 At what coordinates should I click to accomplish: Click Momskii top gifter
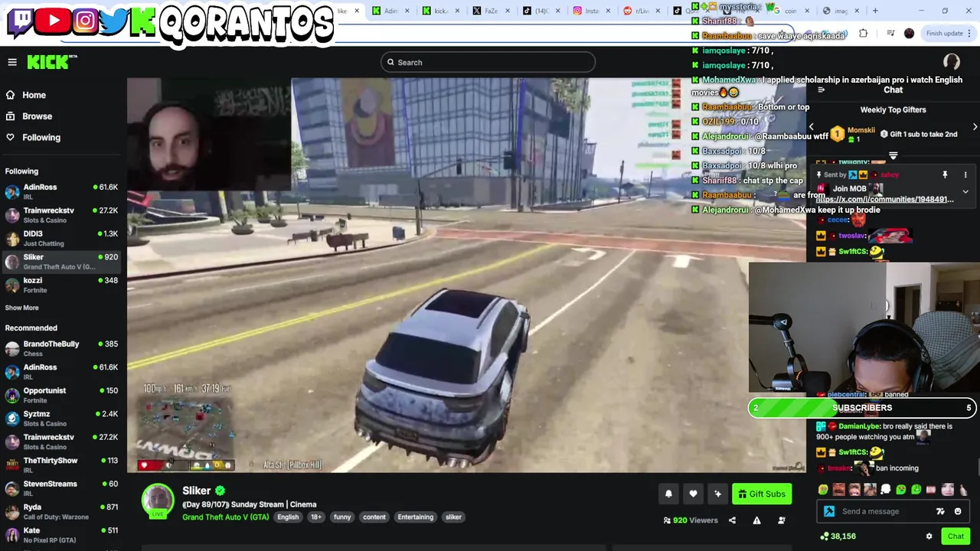pos(853,134)
